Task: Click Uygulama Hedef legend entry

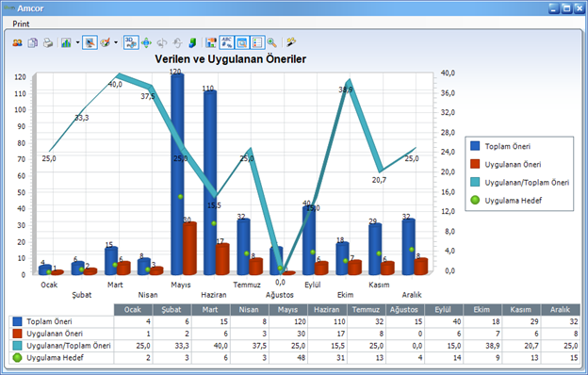Action: (513, 201)
